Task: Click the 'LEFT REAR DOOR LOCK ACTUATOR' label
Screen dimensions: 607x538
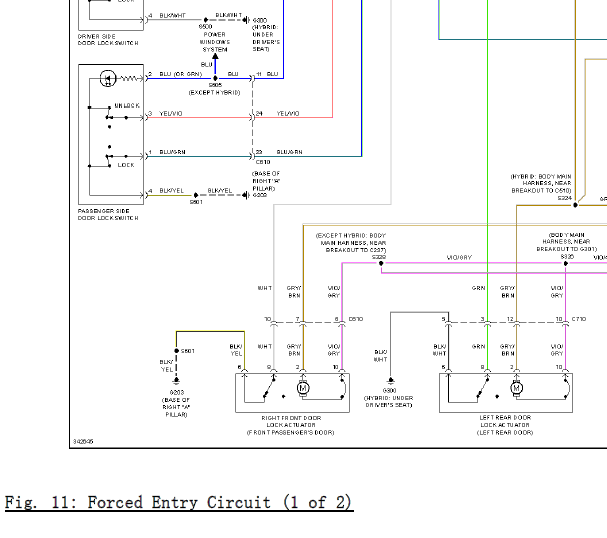Action: (x=505, y=425)
